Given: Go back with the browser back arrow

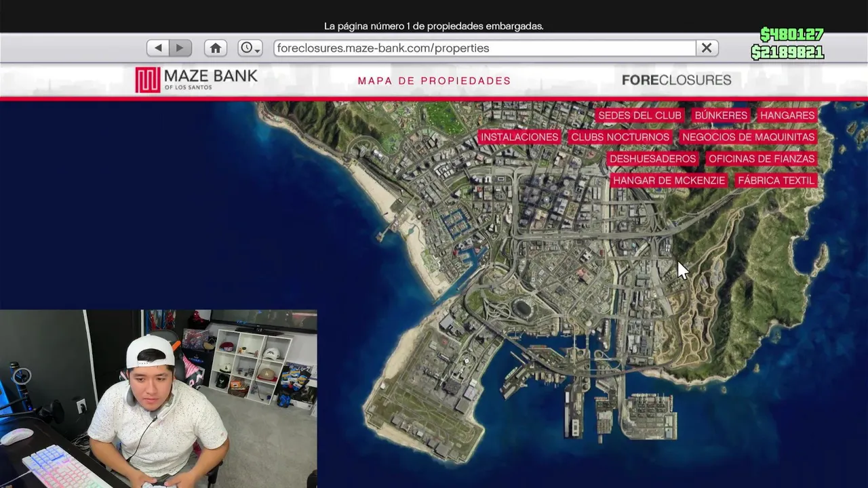Looking at the screenshot, I should 158,48.
